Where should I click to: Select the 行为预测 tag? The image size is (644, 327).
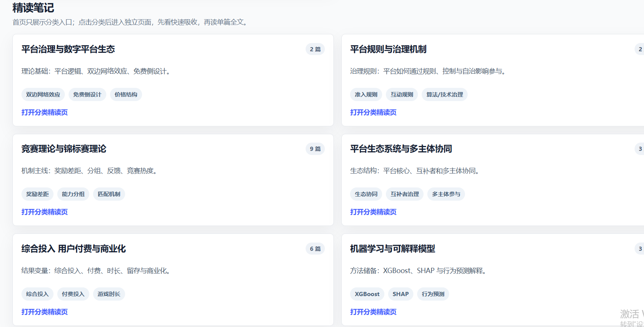433,294
